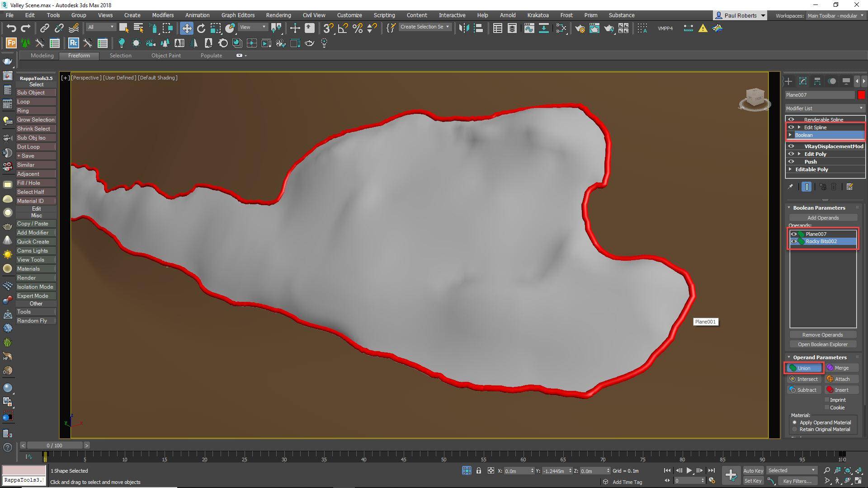
Task: Select the Rotate tool in the main toolbar
Action: pos(200,28)
